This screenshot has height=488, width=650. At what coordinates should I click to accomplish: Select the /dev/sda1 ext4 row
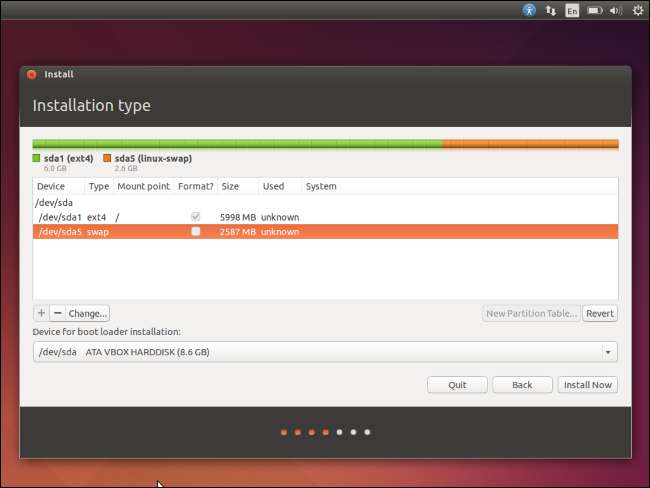point(325,217)
